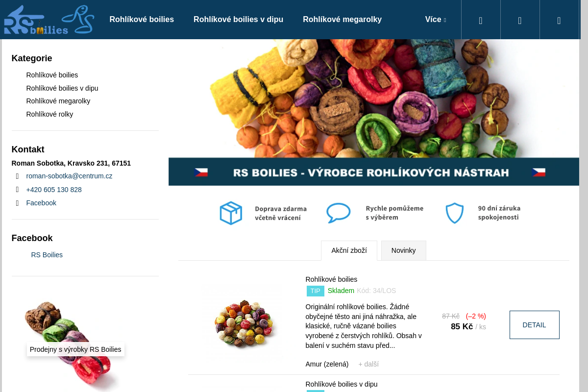
Task: Click the glyph beside the Facebook contact link
Action: click(17, 203)
